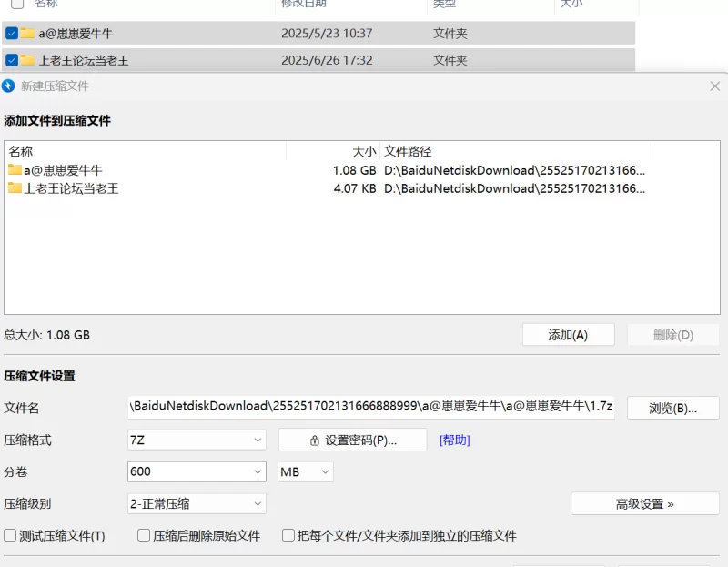Click the 文件名 path input field

(x=371, y=407)
